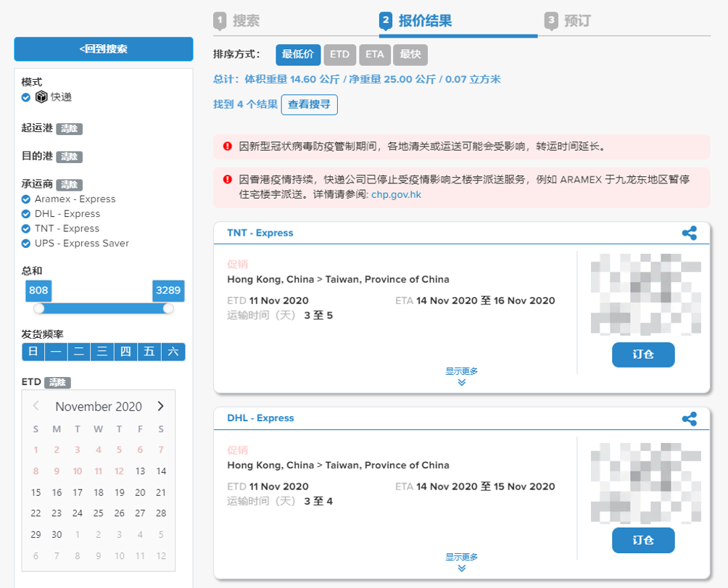
Task: Click step 1 search badge icon
Action: (220, 20)
